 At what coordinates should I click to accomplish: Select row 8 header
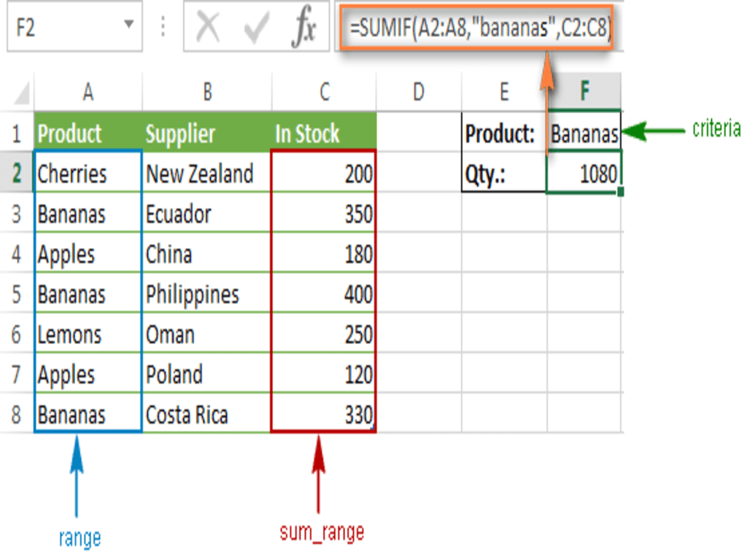tap(16, 415)
